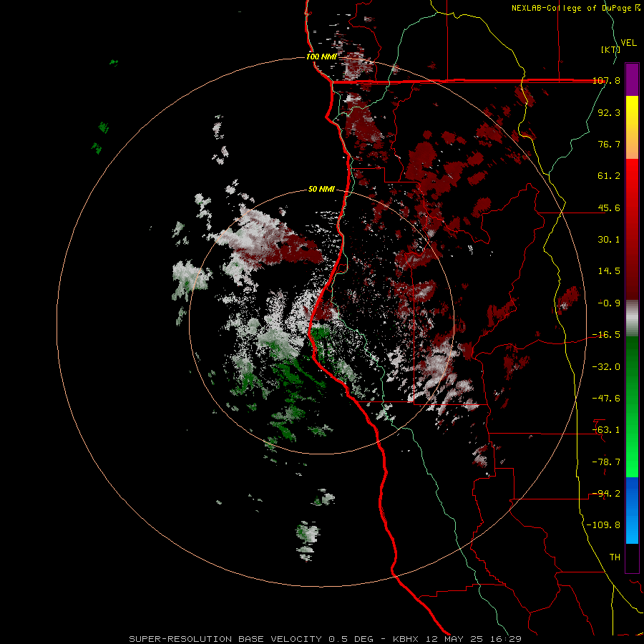Click the KT units label

click(611, 49)
